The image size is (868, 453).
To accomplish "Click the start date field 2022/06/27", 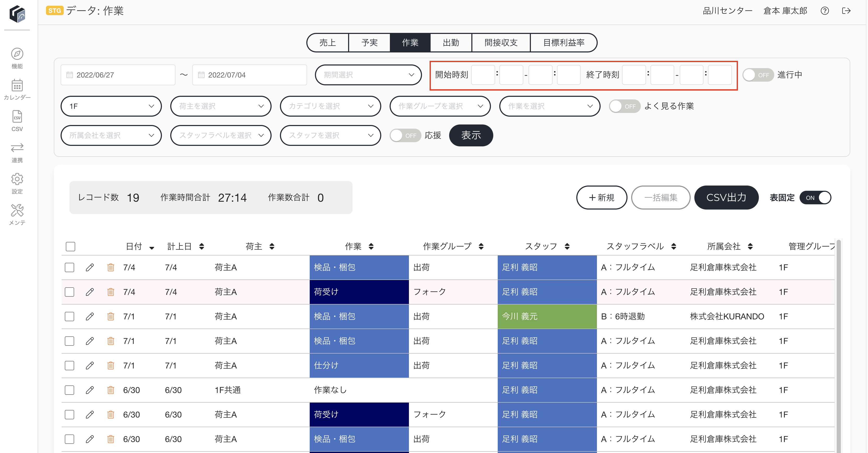I will pos(118,75).
